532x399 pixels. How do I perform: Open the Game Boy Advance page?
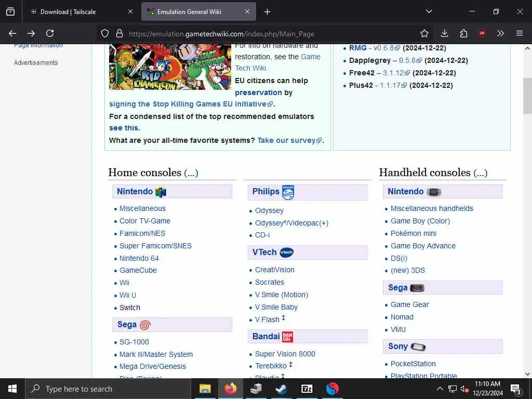[x=423, y=246]
